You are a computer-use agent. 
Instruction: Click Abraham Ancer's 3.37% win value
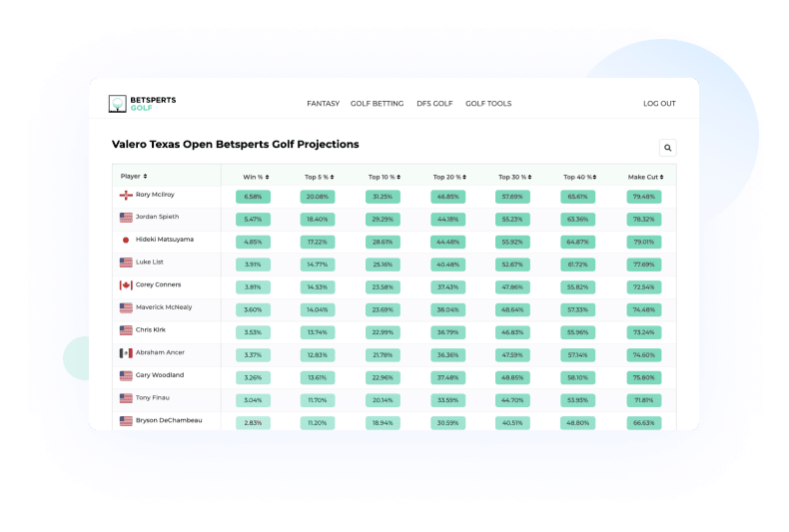click(x=253, y=355)
